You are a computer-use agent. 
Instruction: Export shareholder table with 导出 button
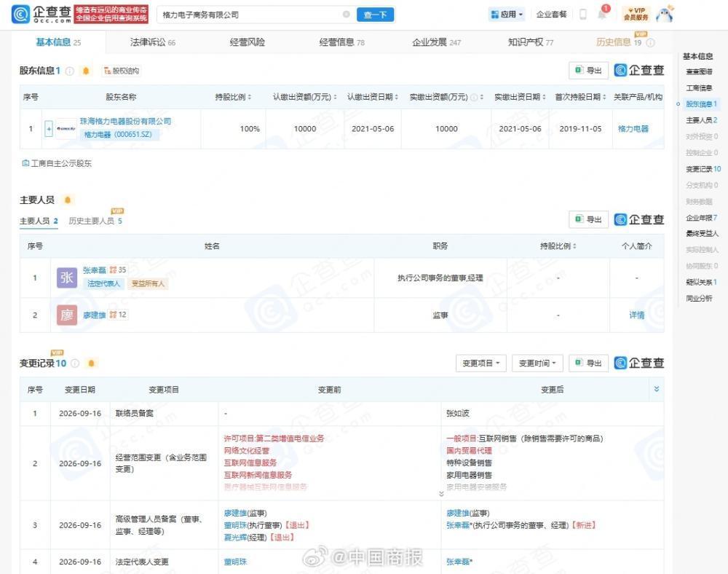(x=588, y=70)
